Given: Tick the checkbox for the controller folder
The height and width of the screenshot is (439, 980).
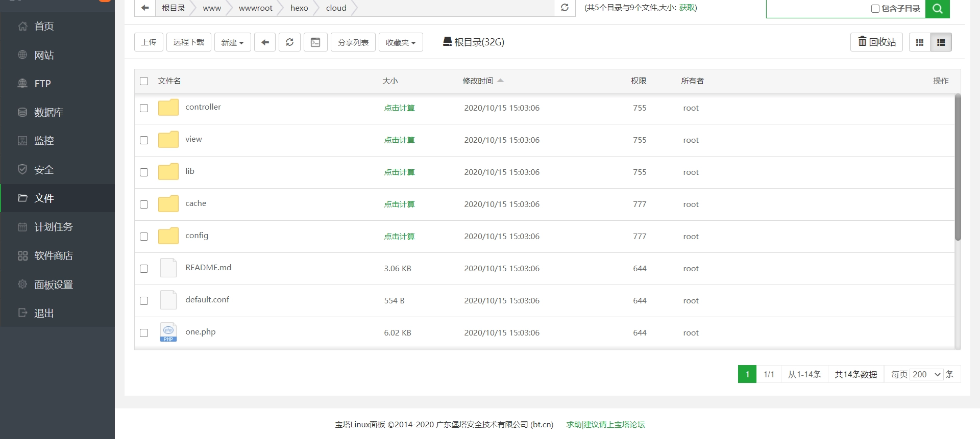Looking at the screenshot, I should 144,108.
